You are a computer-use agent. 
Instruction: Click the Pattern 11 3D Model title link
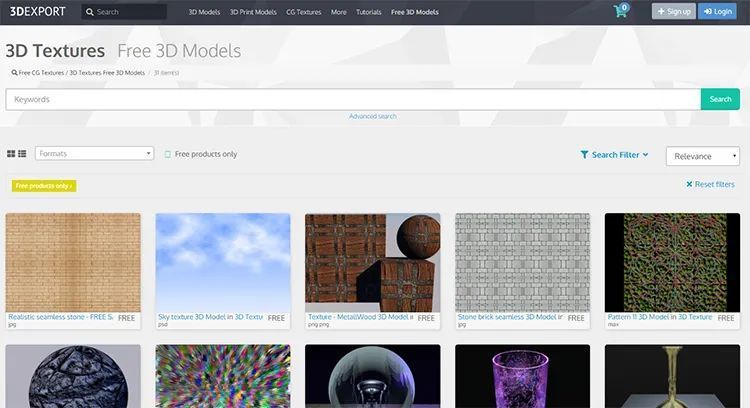coord(660,317)
